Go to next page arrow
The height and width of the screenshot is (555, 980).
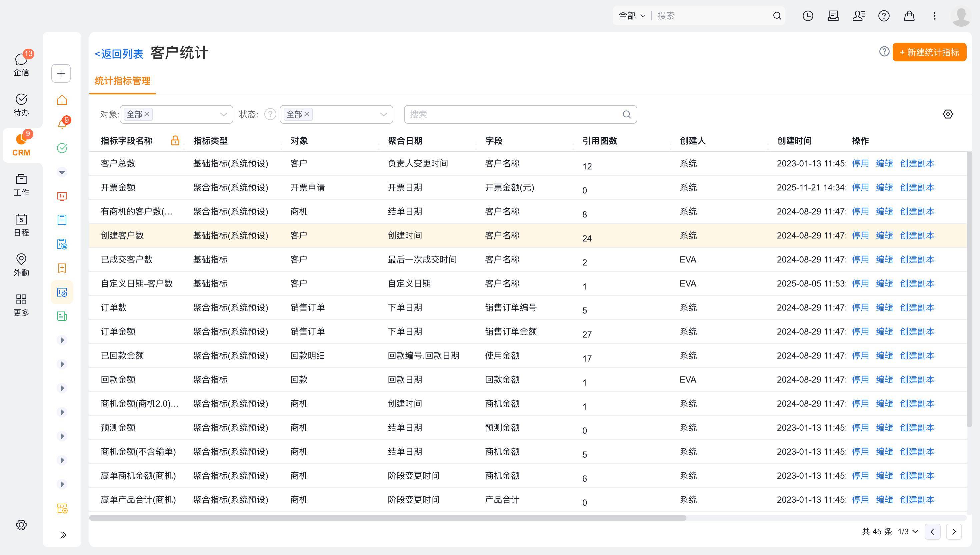point(954,531)
